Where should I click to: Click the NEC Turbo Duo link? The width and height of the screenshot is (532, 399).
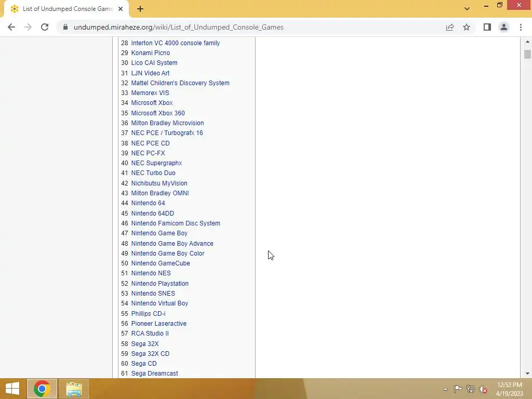pyautogui.click(x=153, y=173)
